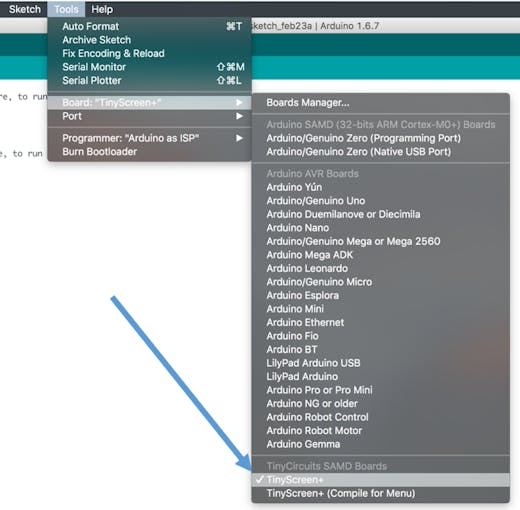Click Burn Bootloader
520x510 pixels.
tap(150, 152)
